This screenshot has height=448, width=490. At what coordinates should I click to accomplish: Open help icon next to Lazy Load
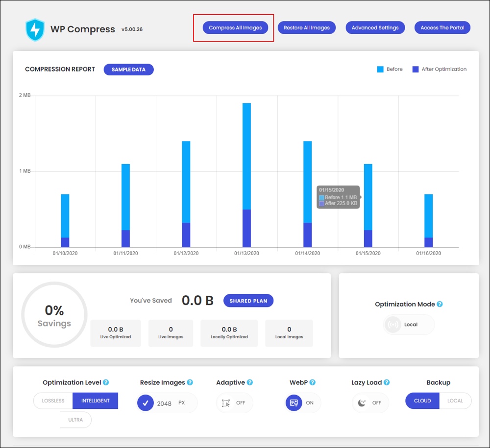coord(387,382)
